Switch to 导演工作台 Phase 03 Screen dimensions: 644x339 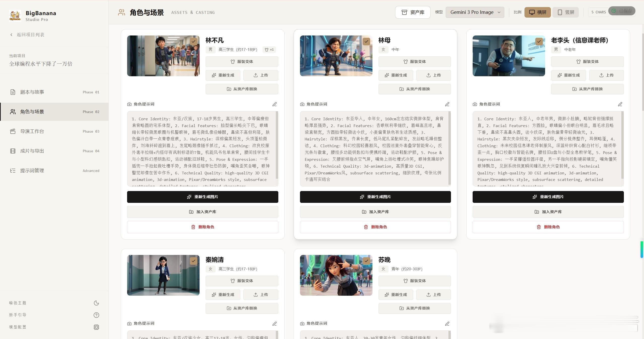54,131
